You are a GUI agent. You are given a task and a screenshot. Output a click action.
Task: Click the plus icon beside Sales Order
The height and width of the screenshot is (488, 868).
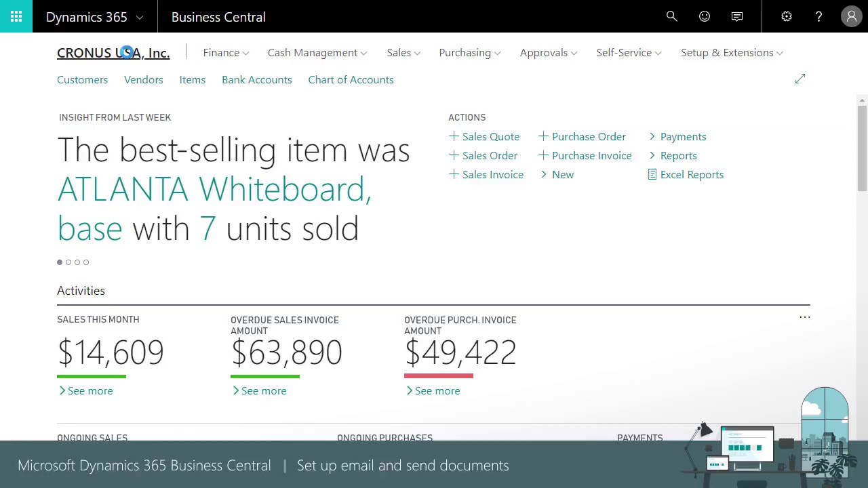coord(454,155)
